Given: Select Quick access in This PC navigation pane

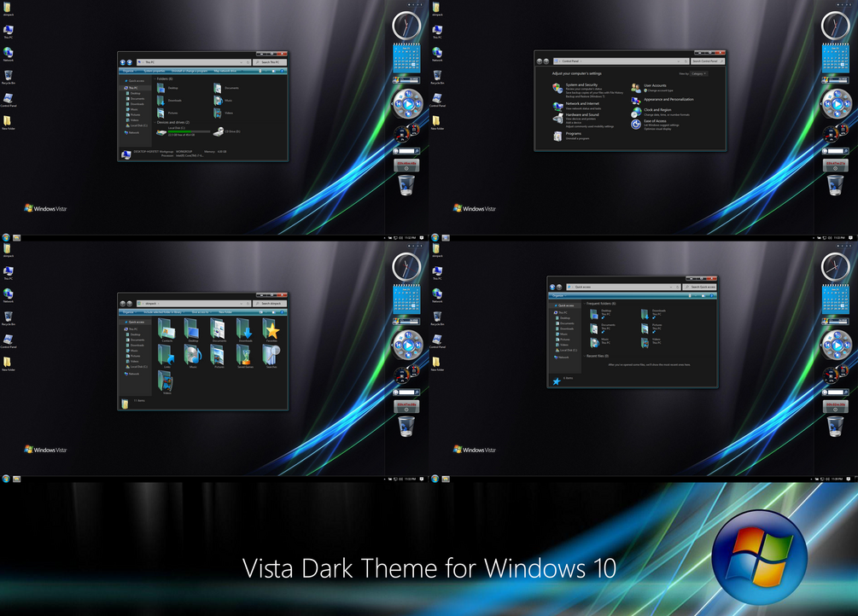Looking at the screenshot, I should pyautogui.click(x=135, y=81).
